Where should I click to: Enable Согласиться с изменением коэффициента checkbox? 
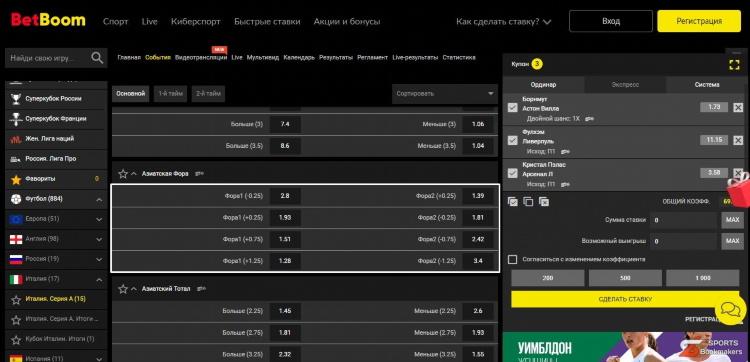click(513, 259)
